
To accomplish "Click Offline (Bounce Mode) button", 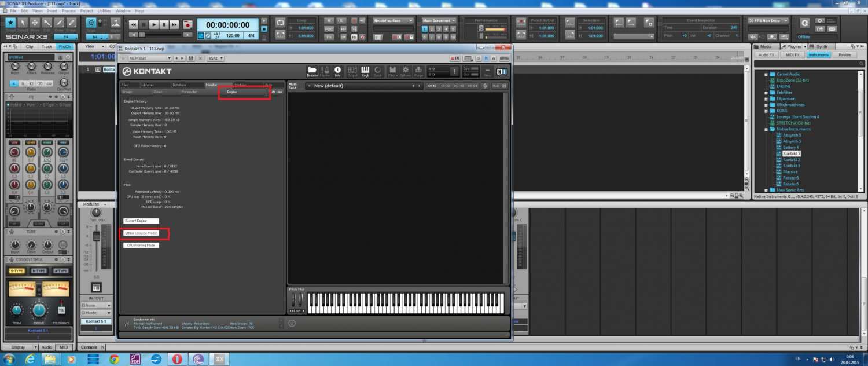I will [x=141, y=233].
